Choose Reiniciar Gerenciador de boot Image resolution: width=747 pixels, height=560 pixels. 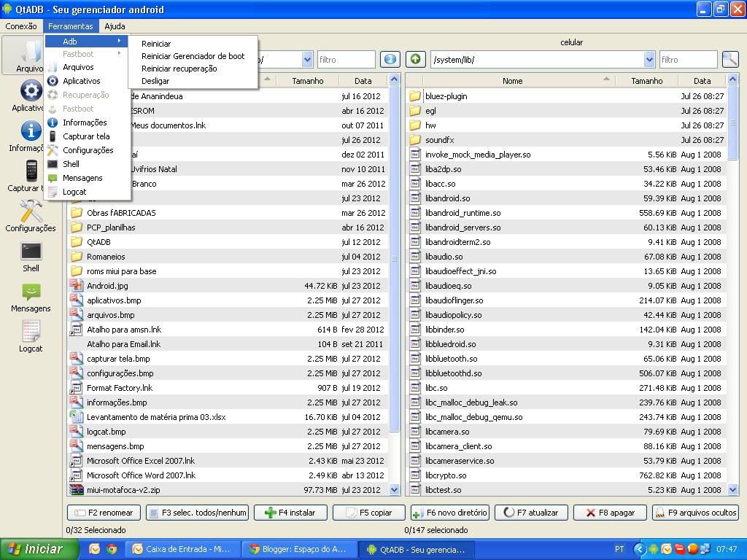193,56
